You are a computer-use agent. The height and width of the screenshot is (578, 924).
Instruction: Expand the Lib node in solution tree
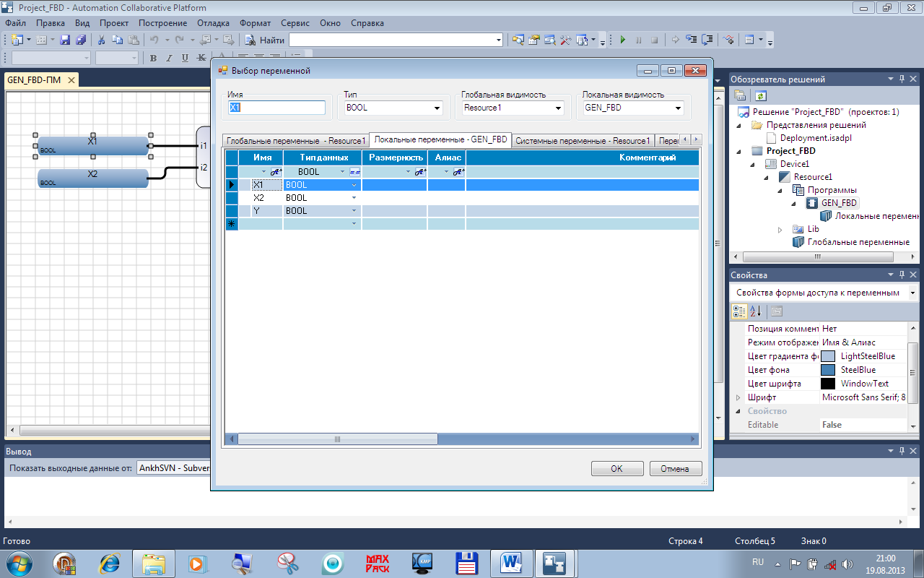(x=780, y=229)
